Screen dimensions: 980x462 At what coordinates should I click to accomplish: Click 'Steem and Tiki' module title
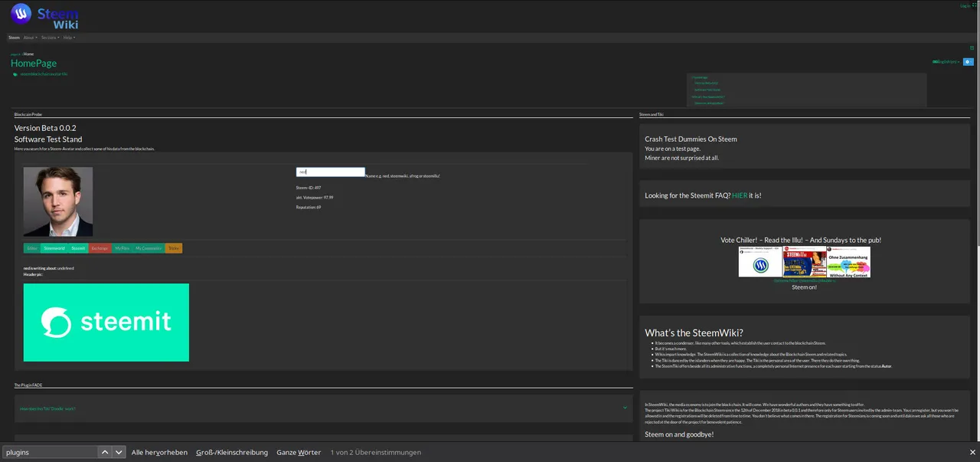click(x=652, y=114)
